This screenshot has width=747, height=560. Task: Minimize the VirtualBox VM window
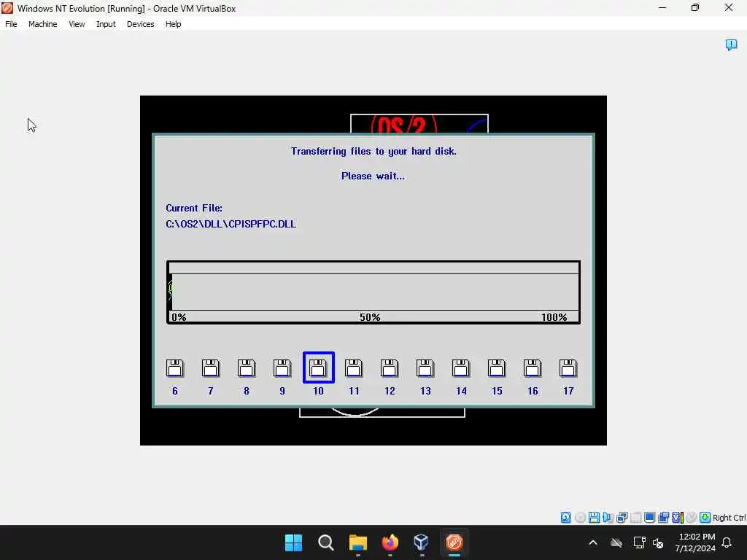pyautogui.click(x=662, y=7)
